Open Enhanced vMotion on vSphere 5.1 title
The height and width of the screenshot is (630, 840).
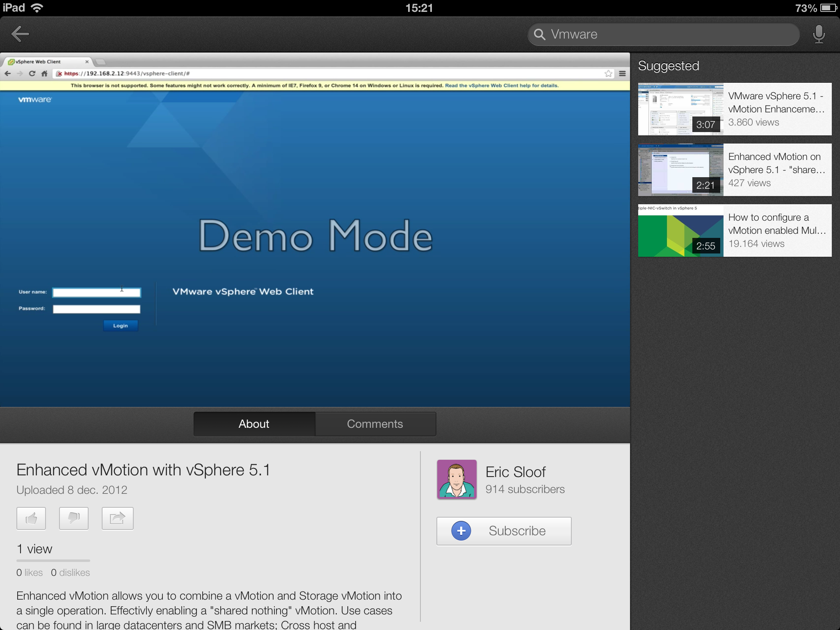[777, 163]
